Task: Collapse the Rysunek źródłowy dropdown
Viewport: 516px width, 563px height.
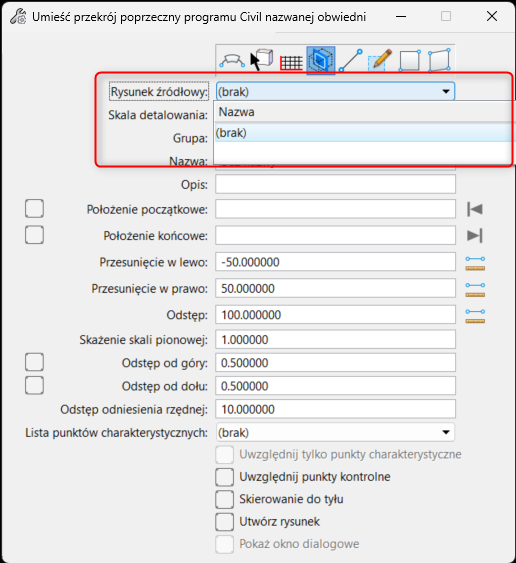Action: point(446,92)
